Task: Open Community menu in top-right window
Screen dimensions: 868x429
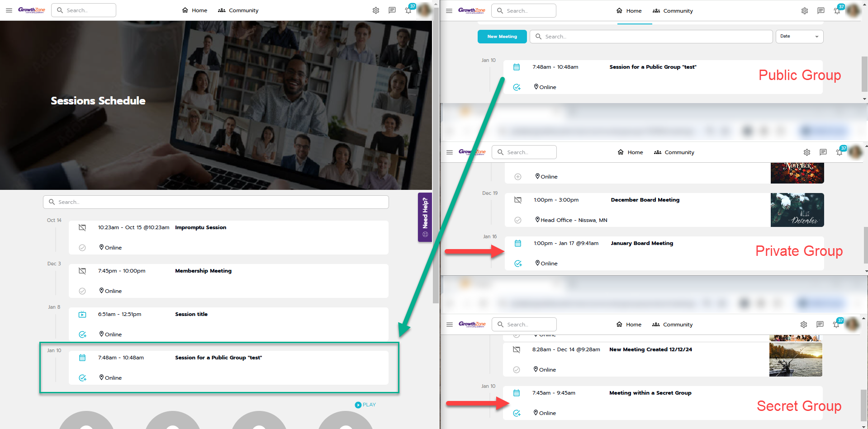Action: pyautogui.click(x=673, y=11)
